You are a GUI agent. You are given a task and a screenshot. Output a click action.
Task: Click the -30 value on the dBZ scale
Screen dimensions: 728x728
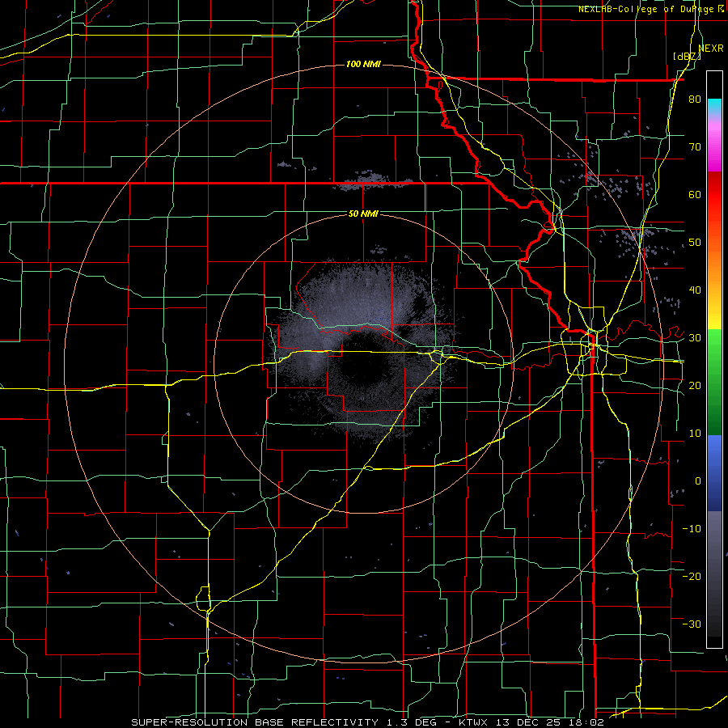point(692,624)
